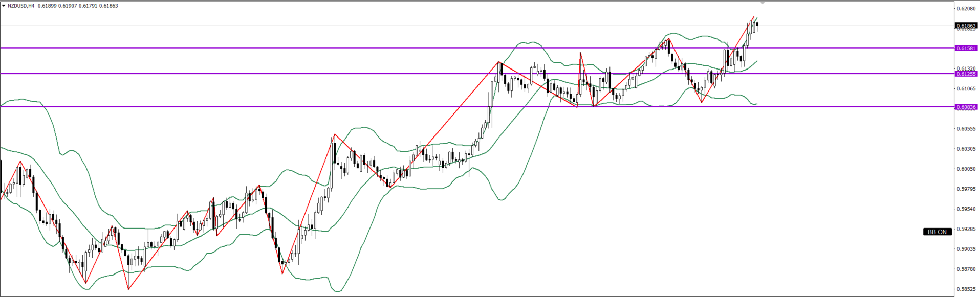Click the gray chart shift triangle marker
This screenshot has height=297, width=980.
click(x=763, y=3)
